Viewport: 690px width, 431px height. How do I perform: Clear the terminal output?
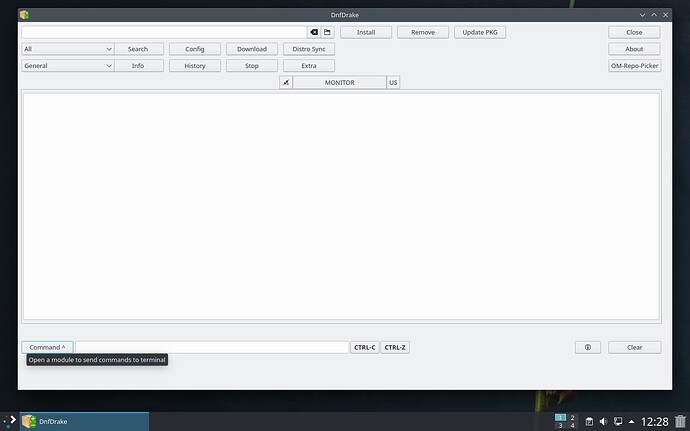634,347
